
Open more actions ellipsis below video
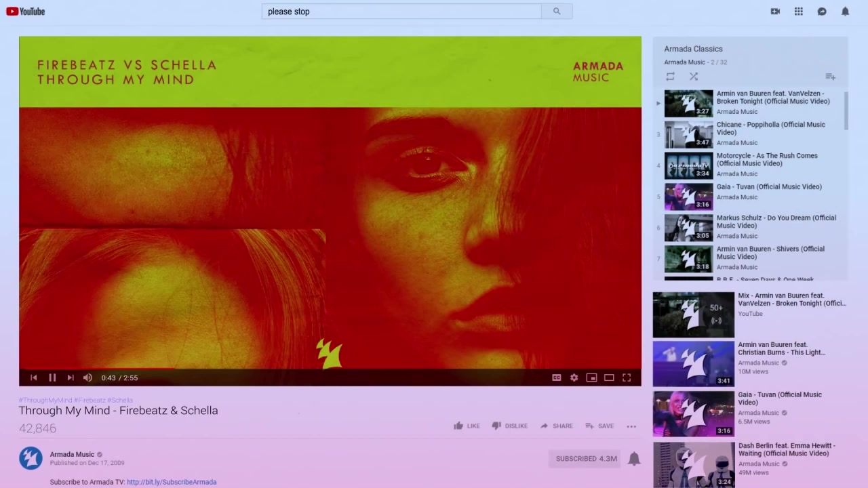(x=631, y=426)
